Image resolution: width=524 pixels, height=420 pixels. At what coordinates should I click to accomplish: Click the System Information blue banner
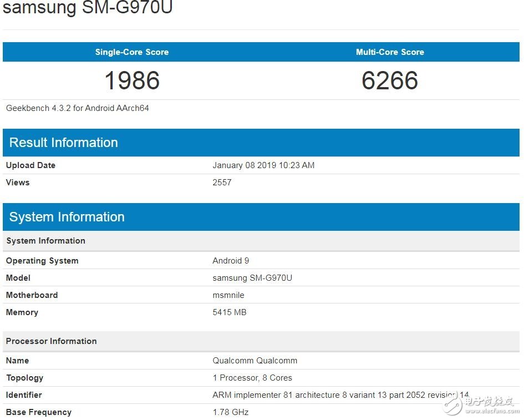pyautogui.click(x=67, y=217)
